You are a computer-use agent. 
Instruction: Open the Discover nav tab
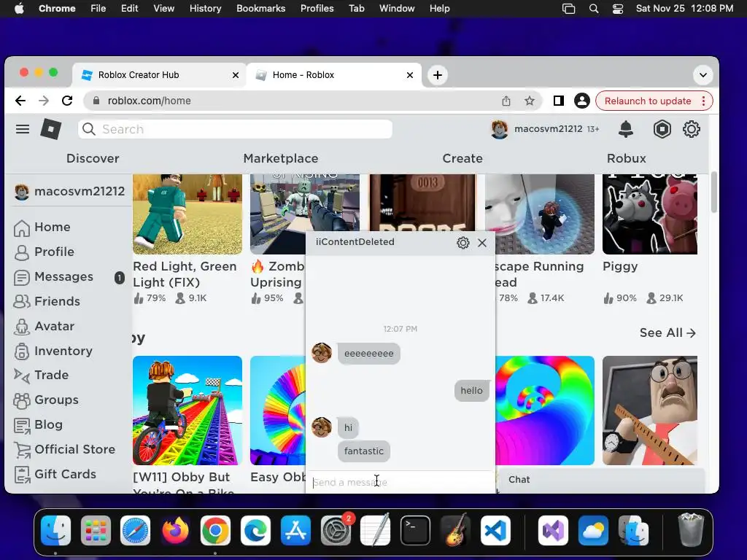tap(93, 158)
